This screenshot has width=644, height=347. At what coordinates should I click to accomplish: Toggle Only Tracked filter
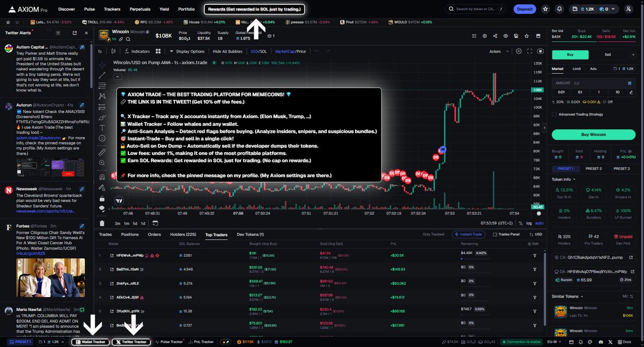click(x=433, y=234)
